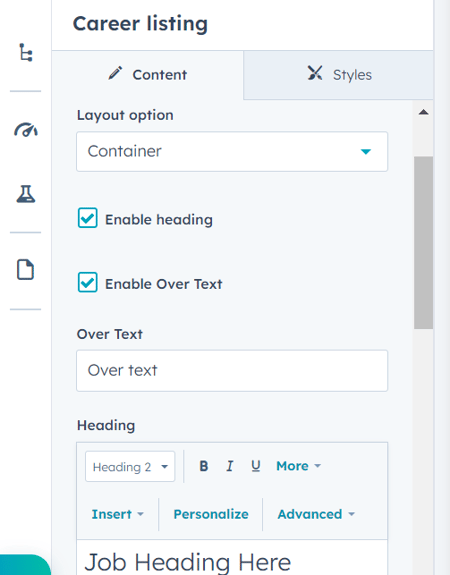Screen dimensions: 450x575
Task: Open the Layout option Container dropdown
Action: coord(232,151)
